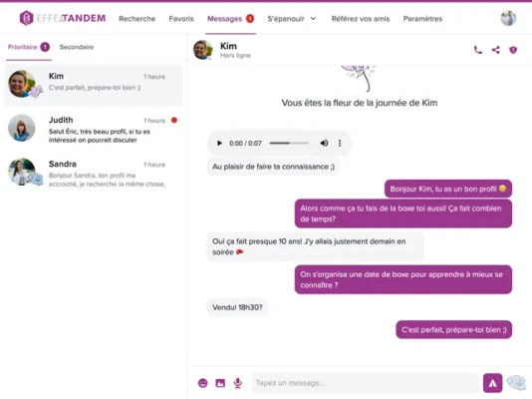Open the user profile avatar menu
Screen dimensions: 532x399
[x=508, y=18]
